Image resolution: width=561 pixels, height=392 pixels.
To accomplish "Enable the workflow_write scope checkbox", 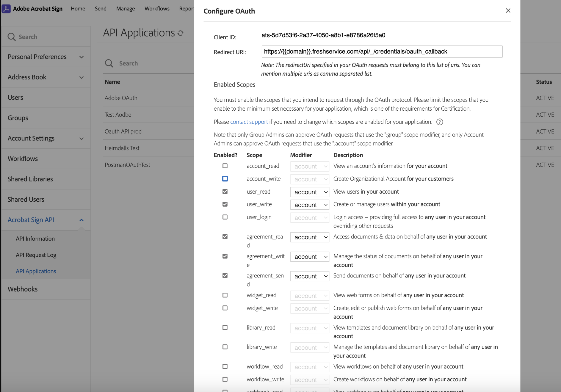I will [x=225, y=380].
